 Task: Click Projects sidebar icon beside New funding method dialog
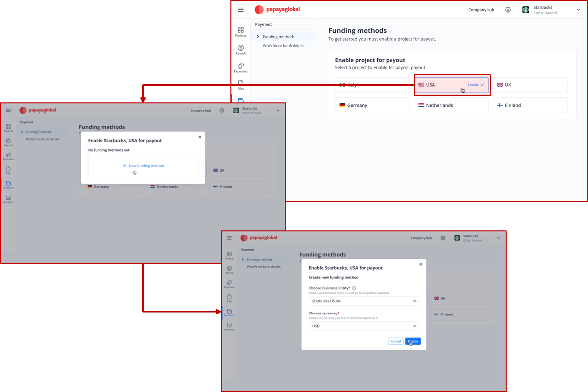coord(8,128)
